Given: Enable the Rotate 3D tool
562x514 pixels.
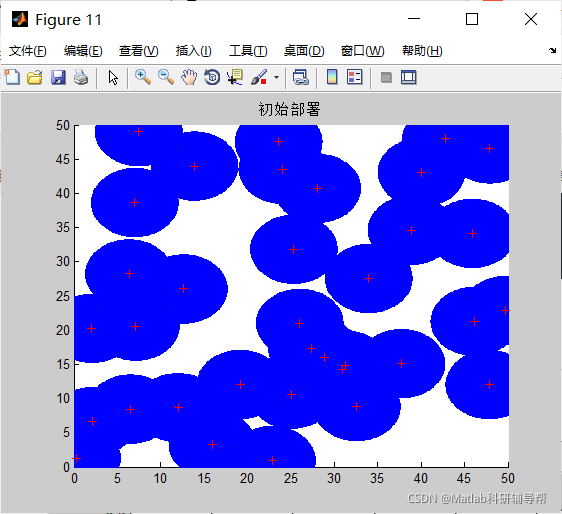Looking at the screenshot, I should tap(212, 77).
